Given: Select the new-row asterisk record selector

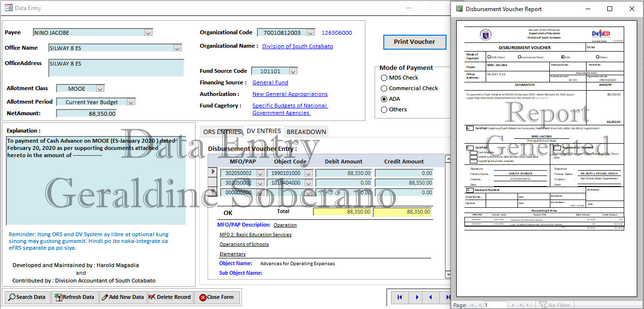Looking at the screenshot, I should (x=212, y=191).
